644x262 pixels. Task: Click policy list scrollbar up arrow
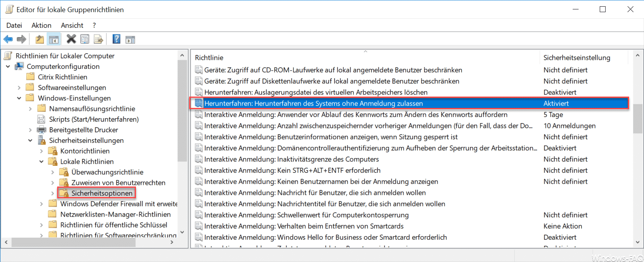(x=638, y=56)
